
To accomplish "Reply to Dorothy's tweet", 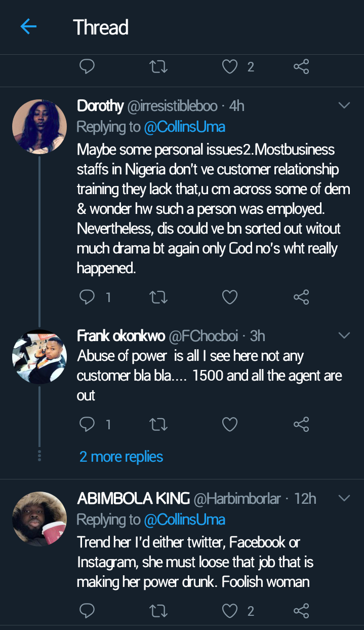I will click(87, 297).
